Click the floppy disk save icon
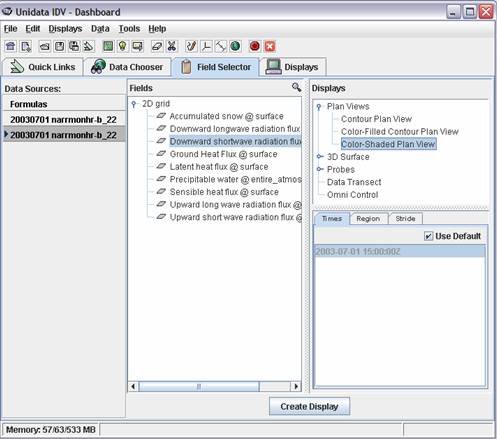The height and width of the screenshot is (439, 497). coord(59,46)
